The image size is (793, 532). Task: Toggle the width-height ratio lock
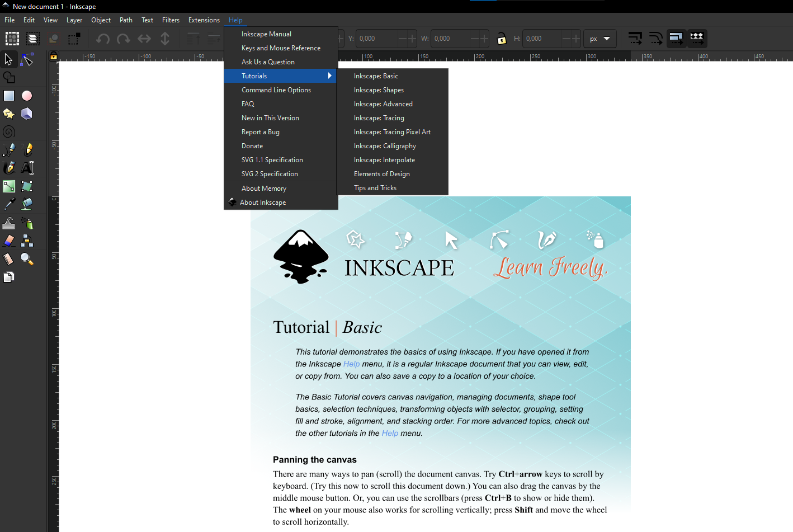tap(502, 39)
